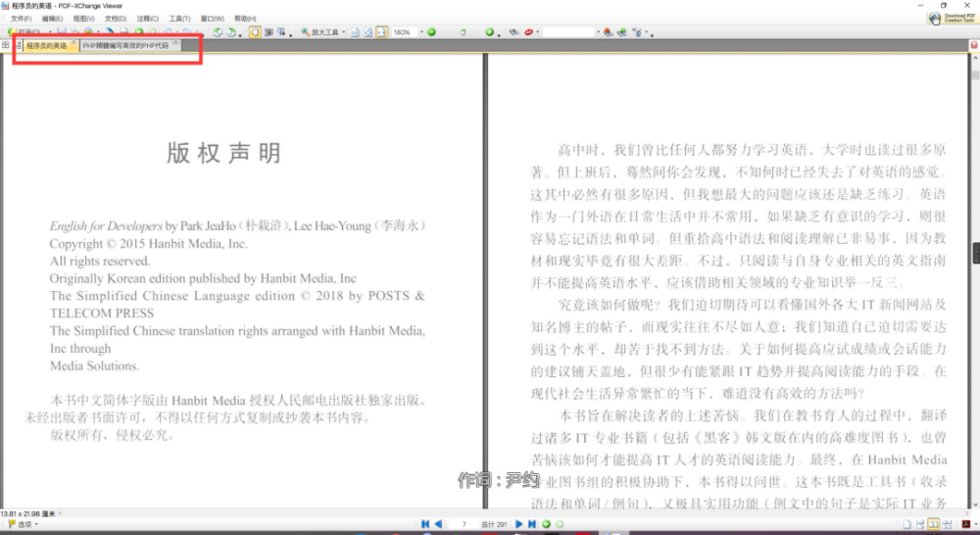Click the toolbar search text box
This screenshot has height=535, width=980.
click(x=568, y=32)
